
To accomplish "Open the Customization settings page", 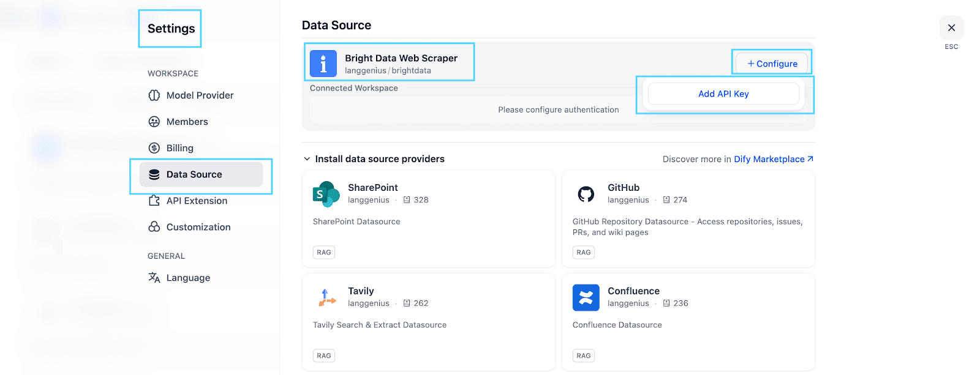I will (198, 227).
